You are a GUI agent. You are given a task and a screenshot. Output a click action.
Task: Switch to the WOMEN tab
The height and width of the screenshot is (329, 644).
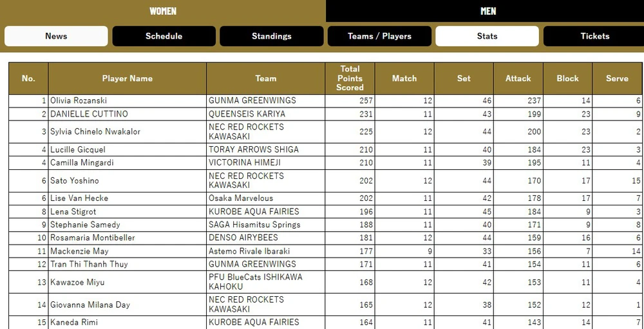pos(163,11)
